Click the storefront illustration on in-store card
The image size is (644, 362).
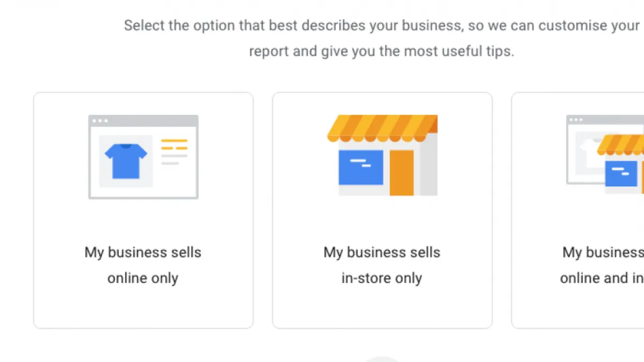coord(382,155)
